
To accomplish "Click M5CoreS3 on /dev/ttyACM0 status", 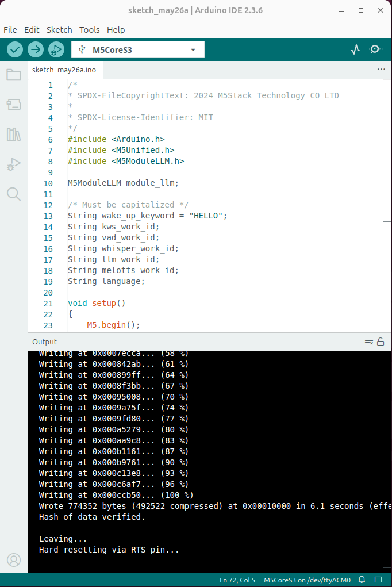I will [x=307, y=580].
